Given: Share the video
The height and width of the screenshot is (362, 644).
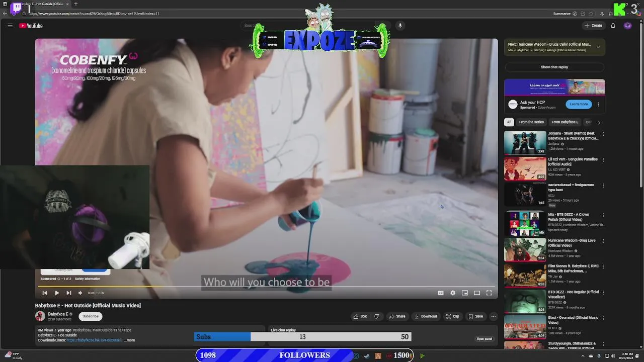Looking at the screenshot, I should tap(397, 316).
